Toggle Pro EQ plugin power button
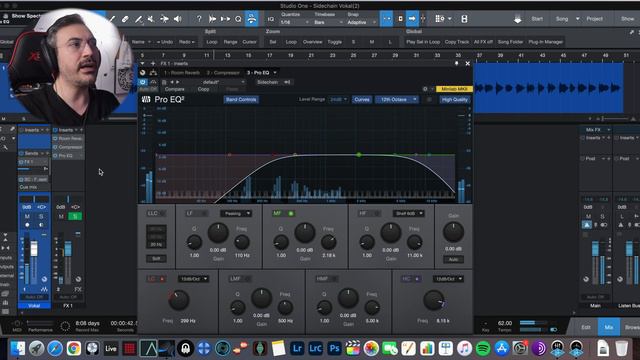640x360 pixels. 142,82
